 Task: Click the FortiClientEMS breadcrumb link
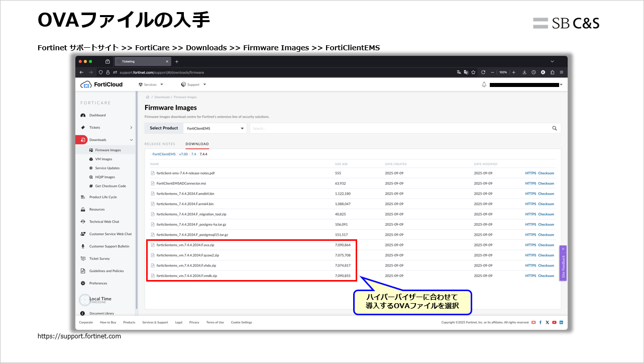click(164, 154)
